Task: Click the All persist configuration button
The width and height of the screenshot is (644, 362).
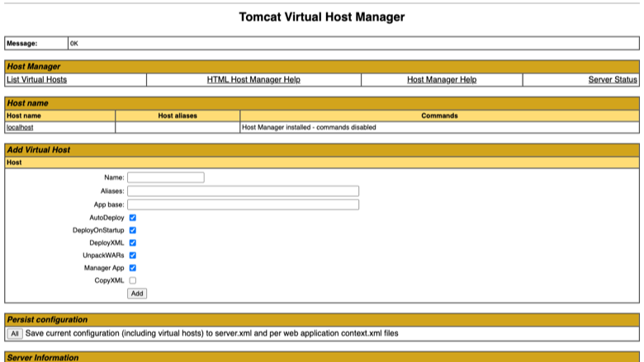Action: click(x=15, y=334)
